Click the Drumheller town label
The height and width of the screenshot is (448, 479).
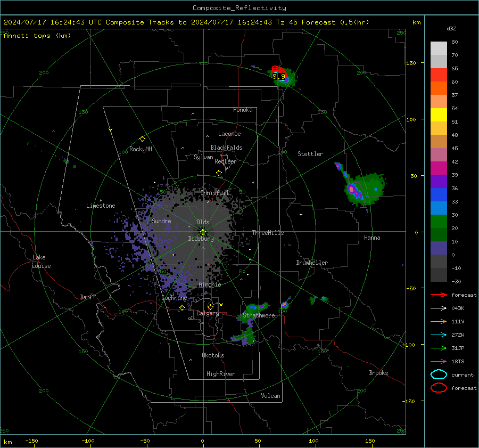(x=312, y=263)
